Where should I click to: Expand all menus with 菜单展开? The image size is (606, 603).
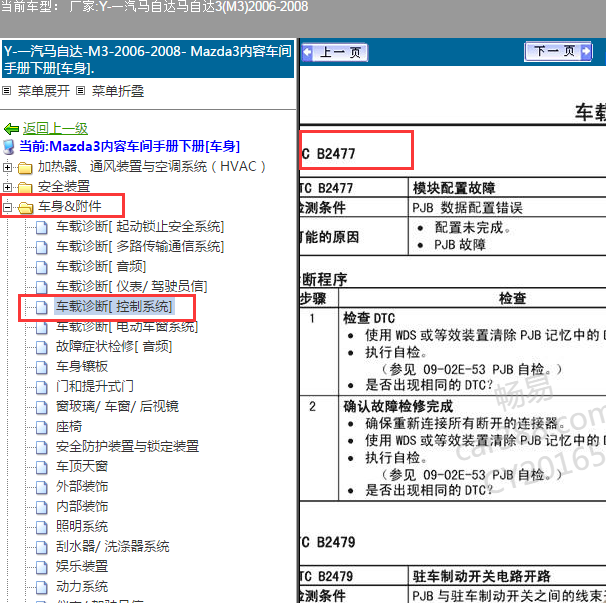[44, 91]
